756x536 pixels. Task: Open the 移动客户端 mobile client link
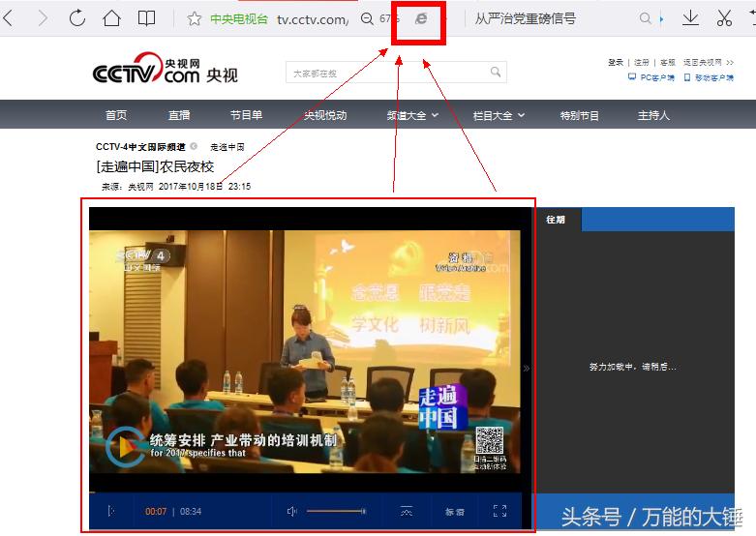coord(709,77)
